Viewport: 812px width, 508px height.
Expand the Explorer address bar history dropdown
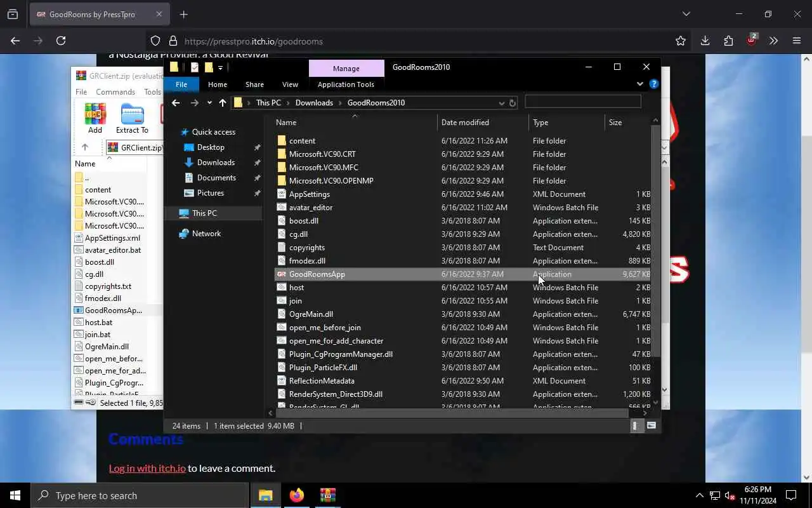pyautogui.click(x=501, y=103)
